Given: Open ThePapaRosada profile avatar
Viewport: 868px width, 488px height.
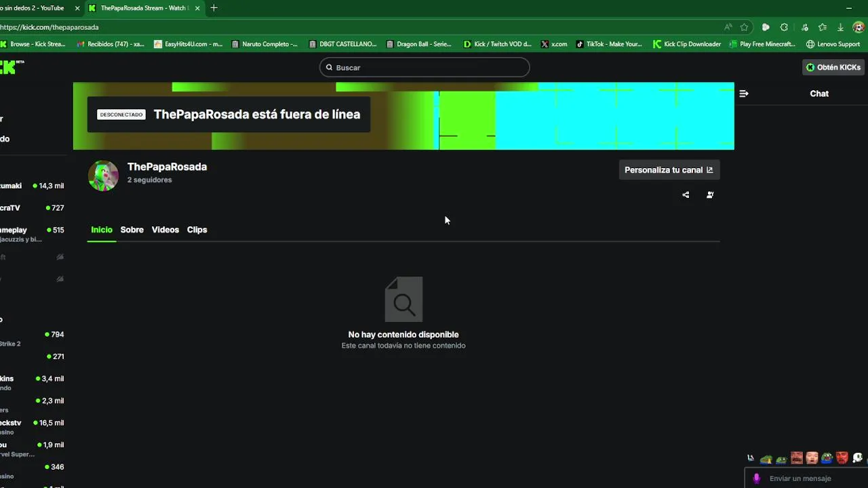Looking at the screenshot, I should (103, 176).
